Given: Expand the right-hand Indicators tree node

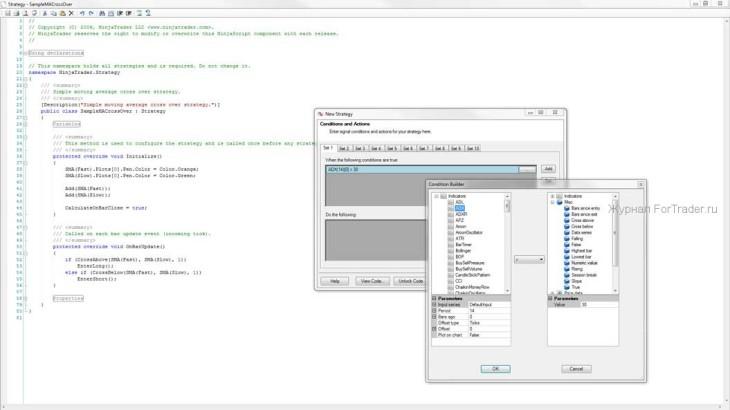Looking at the screenshot, I should 552,196.
